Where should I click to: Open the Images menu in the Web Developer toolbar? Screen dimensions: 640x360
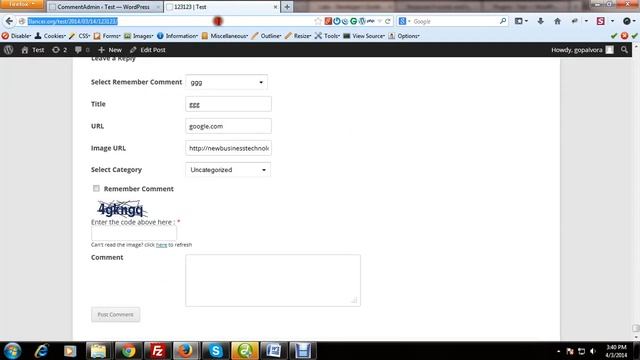point(139,36)
